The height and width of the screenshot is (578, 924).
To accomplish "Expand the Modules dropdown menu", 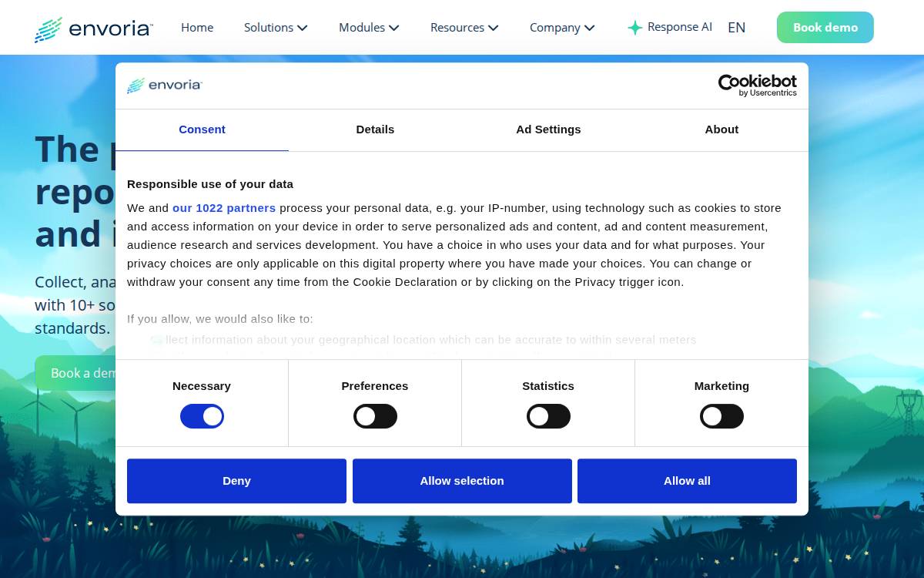I will coord(369,28).
